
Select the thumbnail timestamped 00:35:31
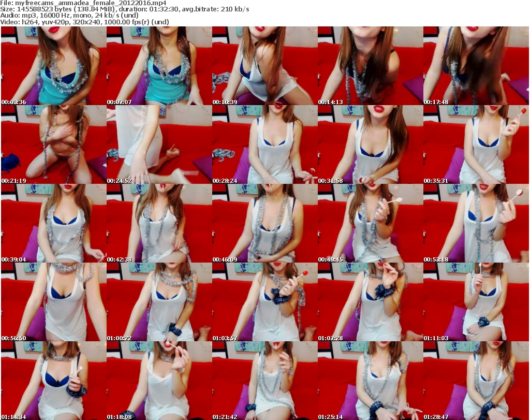476,144
